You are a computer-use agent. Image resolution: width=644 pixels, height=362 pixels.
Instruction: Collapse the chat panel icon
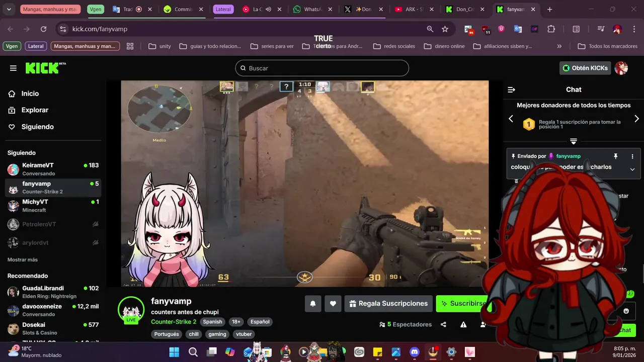pyautogui.click(x=512, y=89)
